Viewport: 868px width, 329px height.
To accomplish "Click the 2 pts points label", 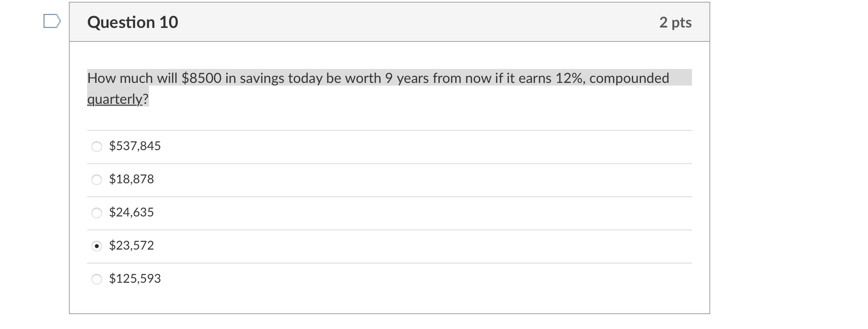I will pyautogui.click(x=675, y=22).
